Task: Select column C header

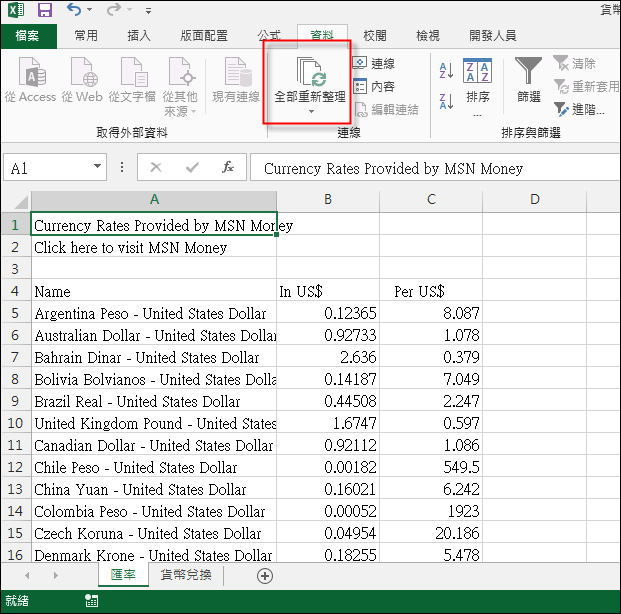Action: point(431,200)
